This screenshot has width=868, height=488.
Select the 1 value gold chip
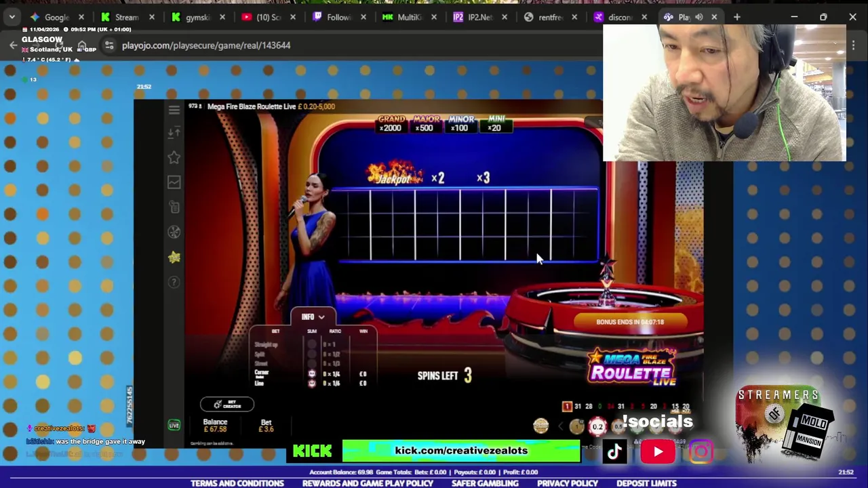click(x=577, y=426)
